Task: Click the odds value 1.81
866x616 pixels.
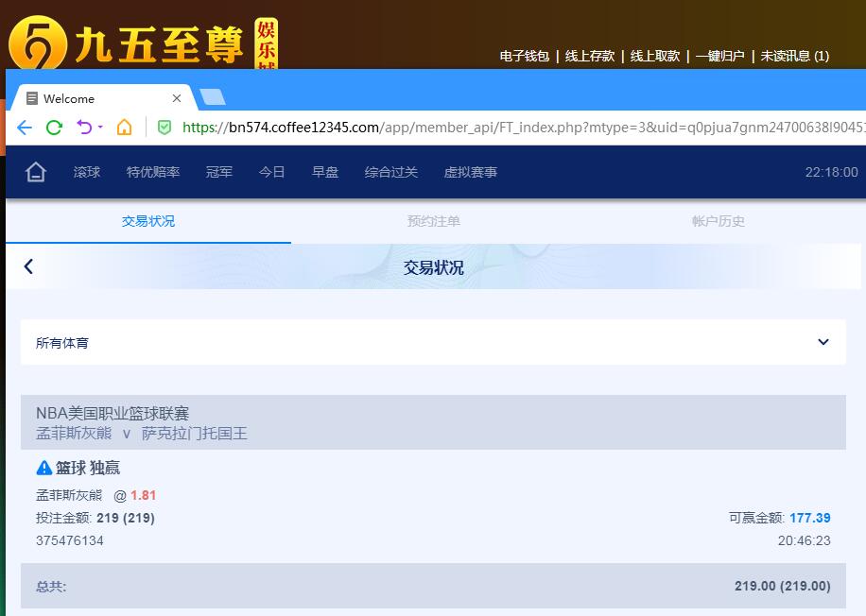Action: (x=143, y=496)
